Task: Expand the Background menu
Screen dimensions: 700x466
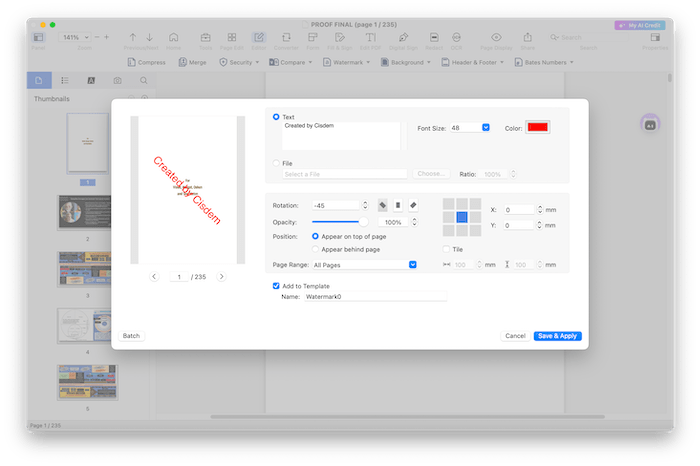Action: tap(405, 62)
